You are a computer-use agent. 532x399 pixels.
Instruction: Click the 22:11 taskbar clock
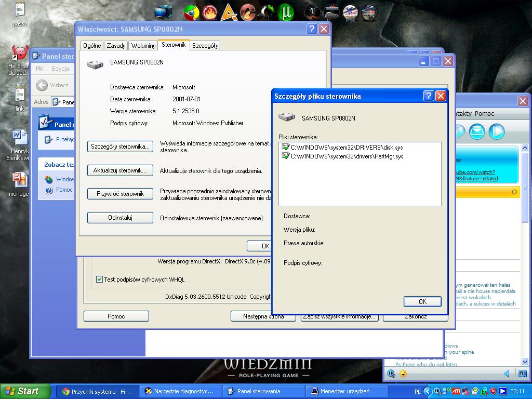pos(517,392)
